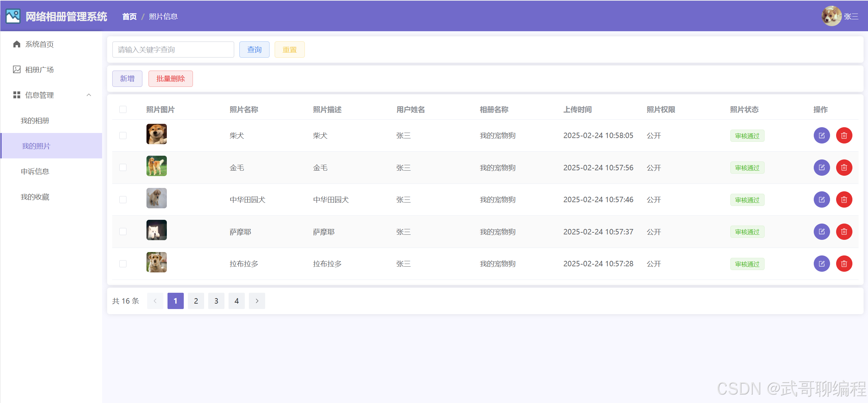Click the album system logo icon
This screenshot has height=403, width=868.
pyautogui.click(x=13, y=16)
